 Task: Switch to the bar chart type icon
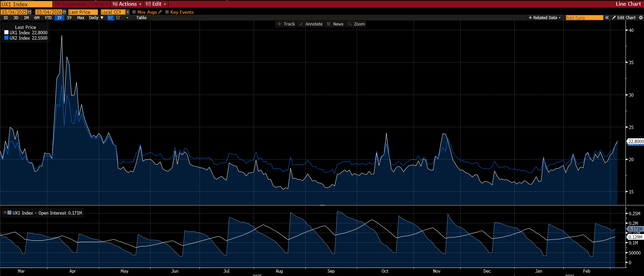click(x=118, y=18)
